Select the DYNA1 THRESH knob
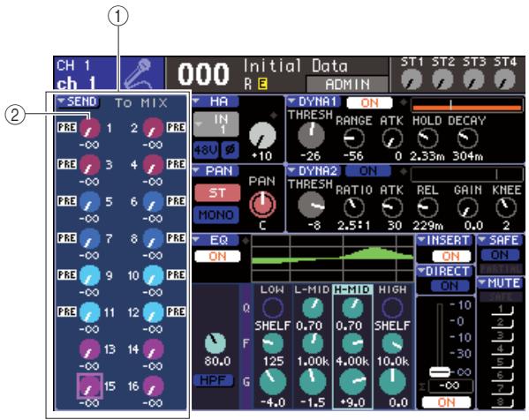This screenshot has height=420, width=529. (311, 135)
